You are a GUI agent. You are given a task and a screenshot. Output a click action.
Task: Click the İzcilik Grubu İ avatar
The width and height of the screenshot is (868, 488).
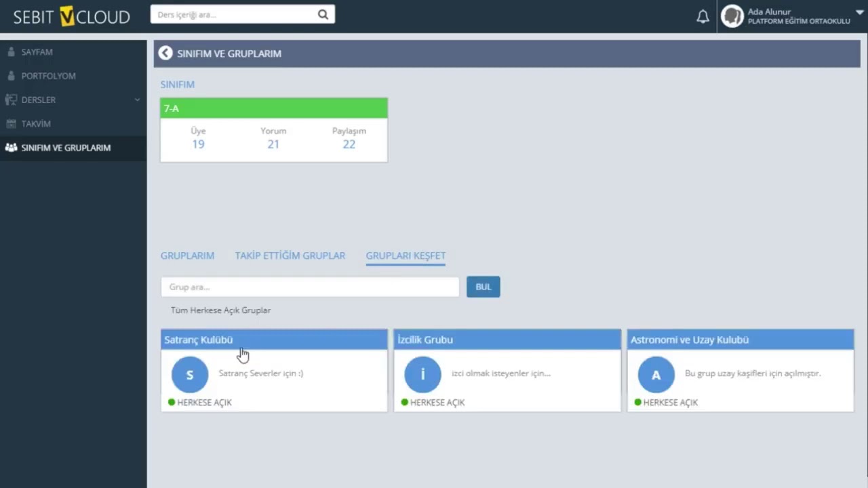pos(422,374)
